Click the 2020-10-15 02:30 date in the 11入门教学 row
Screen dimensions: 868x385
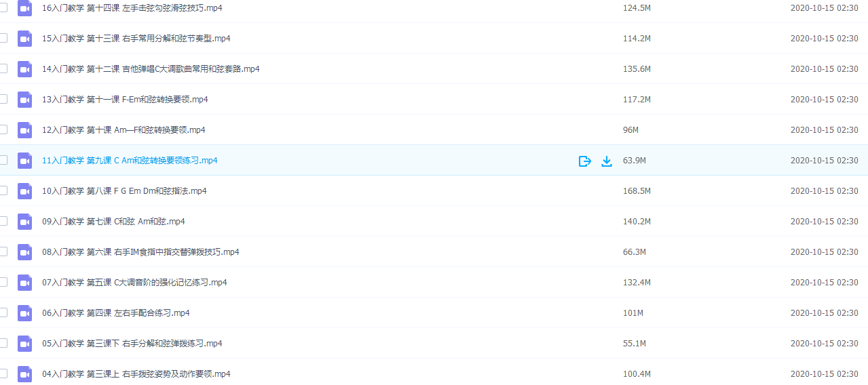click(x=824, y=161)
